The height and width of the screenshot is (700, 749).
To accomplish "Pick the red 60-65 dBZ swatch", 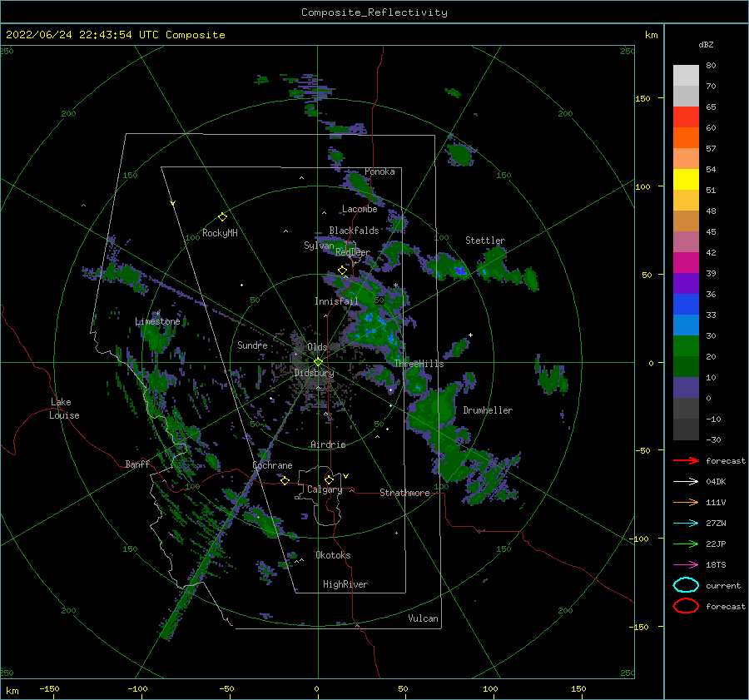I will click(x=686, y=117).
